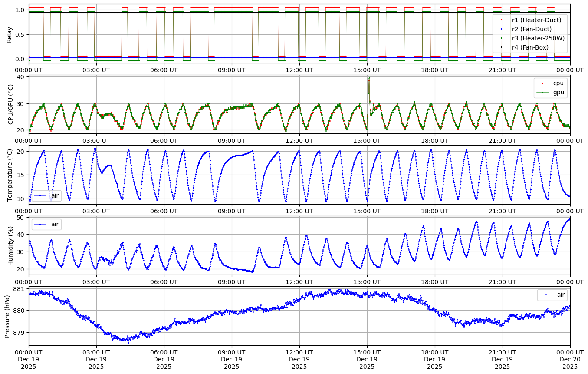
Task: Click the CPU/GPU temperature spike near 15:00 UT
Action: [369, 79]
